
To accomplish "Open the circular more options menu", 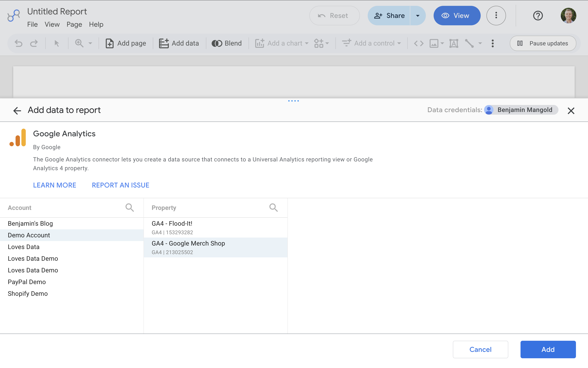I will [x=496, y=16].
